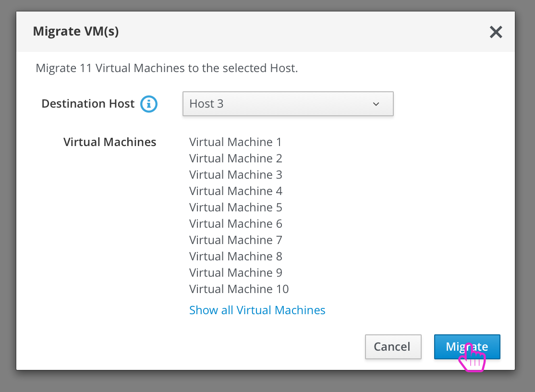Click the Destination Host info icon
The width and height of the screenshot is (535, 392).
149,104
